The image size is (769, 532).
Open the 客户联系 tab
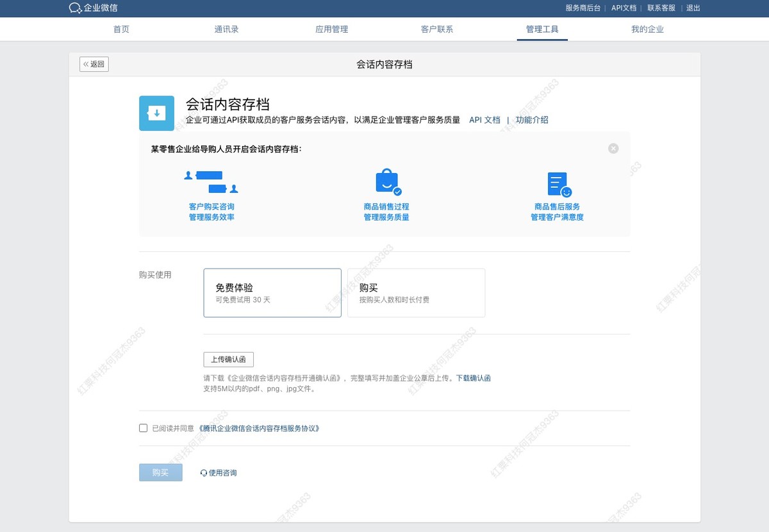[x=436, y=29]
